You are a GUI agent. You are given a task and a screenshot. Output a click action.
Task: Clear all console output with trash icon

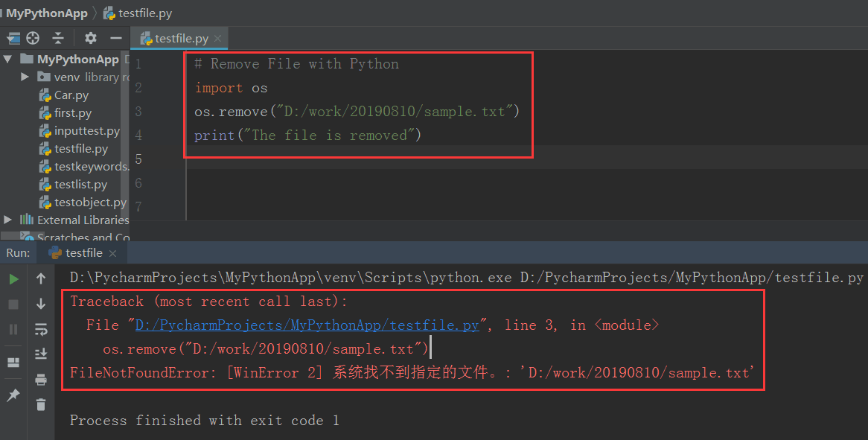41,404
